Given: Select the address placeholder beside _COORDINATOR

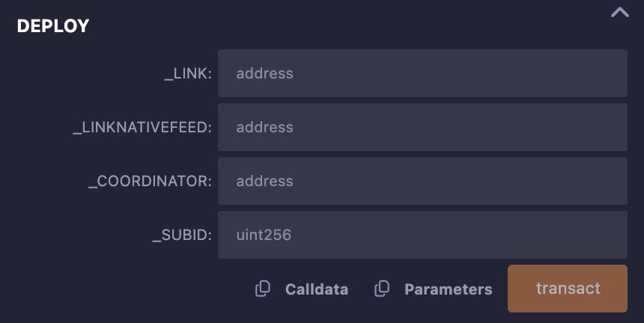Looking at the screenshot, I should (265, 181).
